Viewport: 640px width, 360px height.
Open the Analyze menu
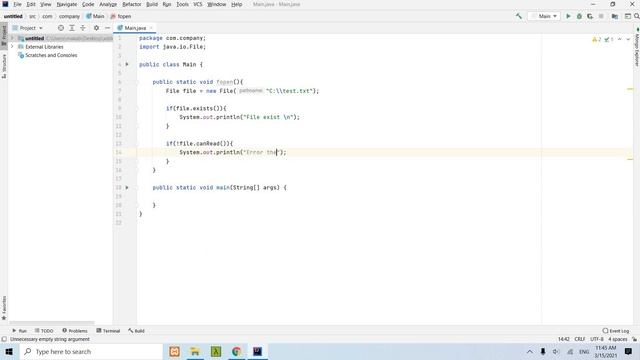click(108, 4)
